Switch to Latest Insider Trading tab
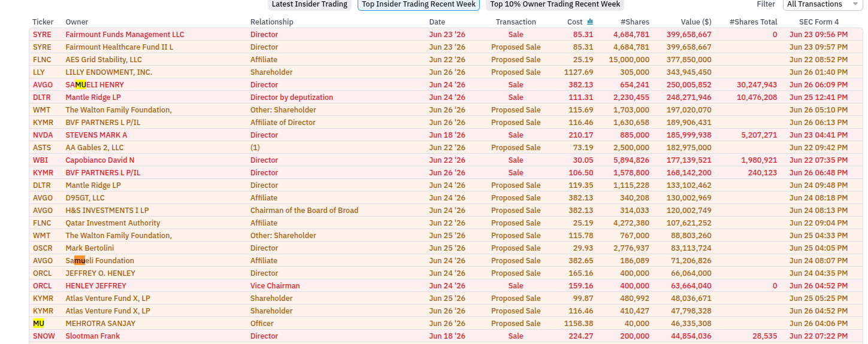Screen dimensions: 868x344 click(310, 4)
